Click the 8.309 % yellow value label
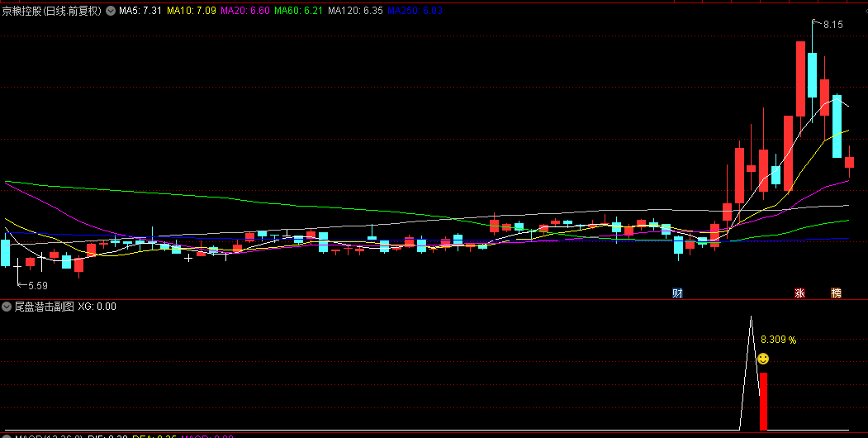 (778, 340)
